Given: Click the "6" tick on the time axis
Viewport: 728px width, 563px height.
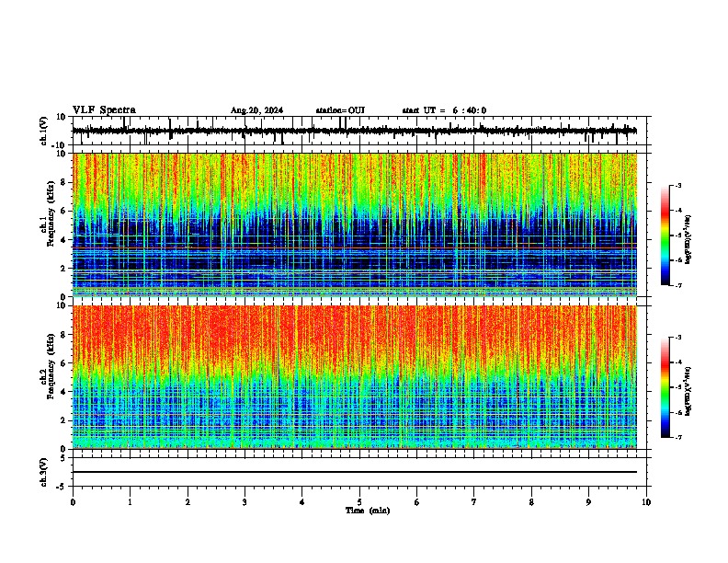Looking at the screenshot, I should 416,502.
